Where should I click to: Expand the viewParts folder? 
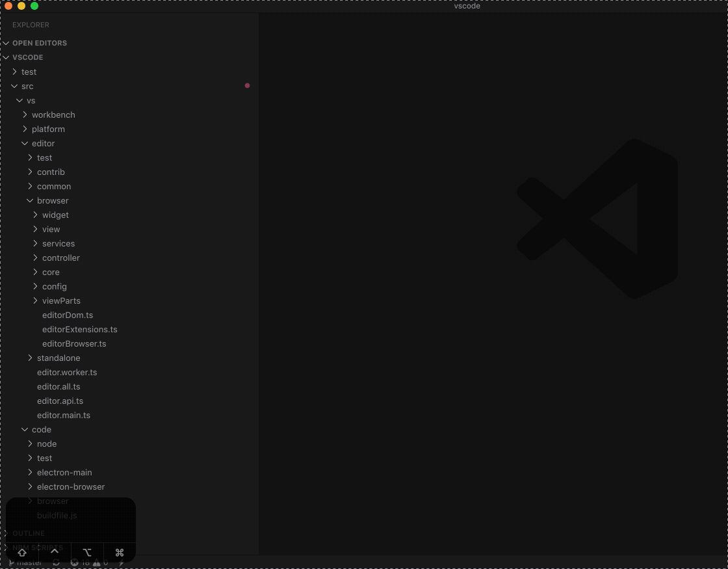click(x=61, y=300)
